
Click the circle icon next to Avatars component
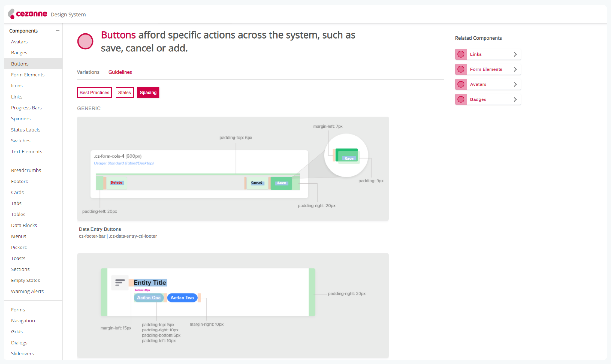(x=461, y=84)
